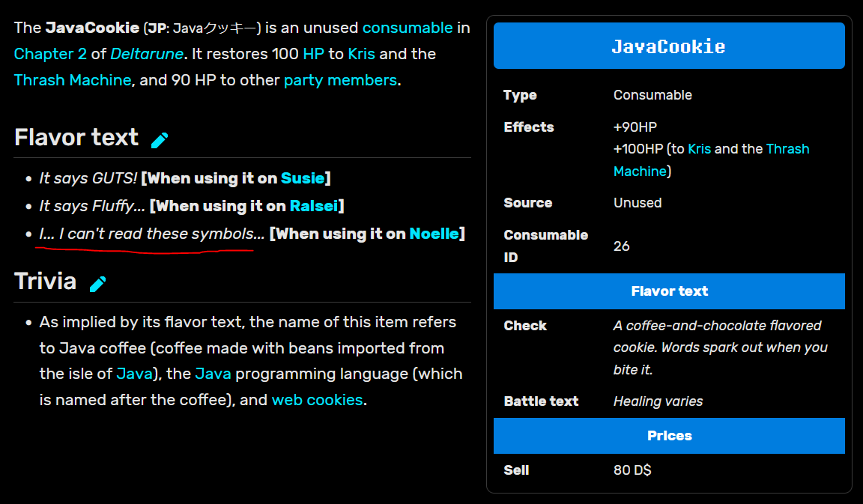
Task: Click the Check description about coffee-and-chocolate cookie
Action: pos(721,347)
